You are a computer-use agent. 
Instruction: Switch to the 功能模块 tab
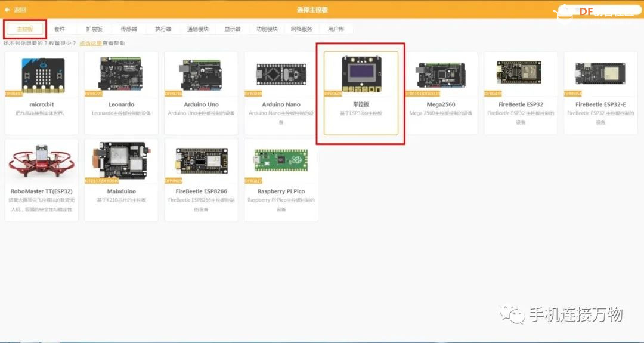[x=267, y=29]
